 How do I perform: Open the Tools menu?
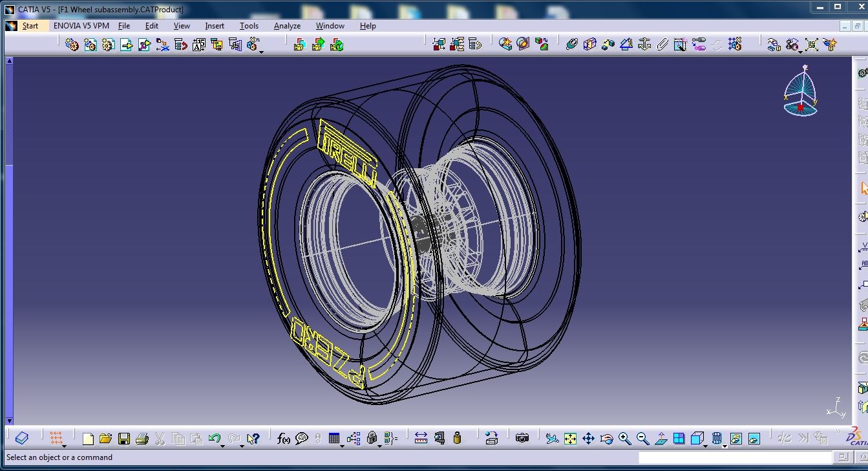click(249, 26)
